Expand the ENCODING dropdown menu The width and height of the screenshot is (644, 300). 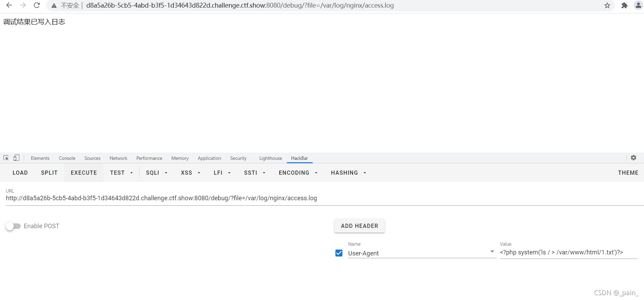click(x=298, y=173)
